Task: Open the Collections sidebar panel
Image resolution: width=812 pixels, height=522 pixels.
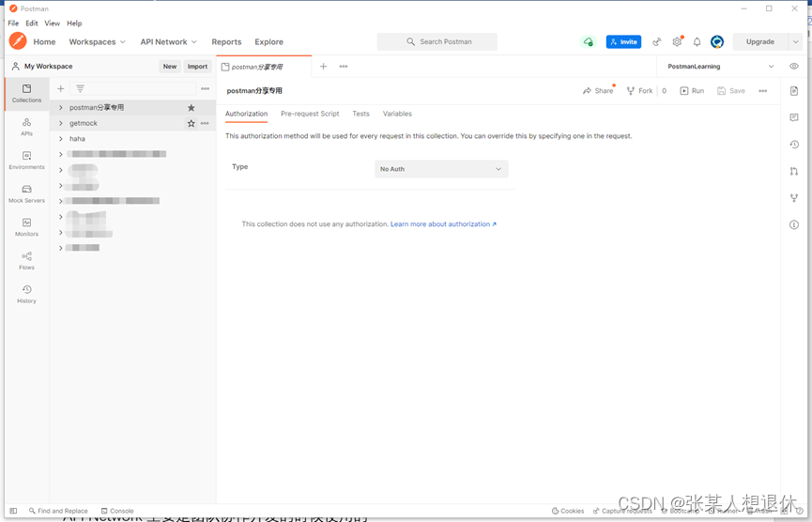Action: pyautogui.click(x=27, y=94)
